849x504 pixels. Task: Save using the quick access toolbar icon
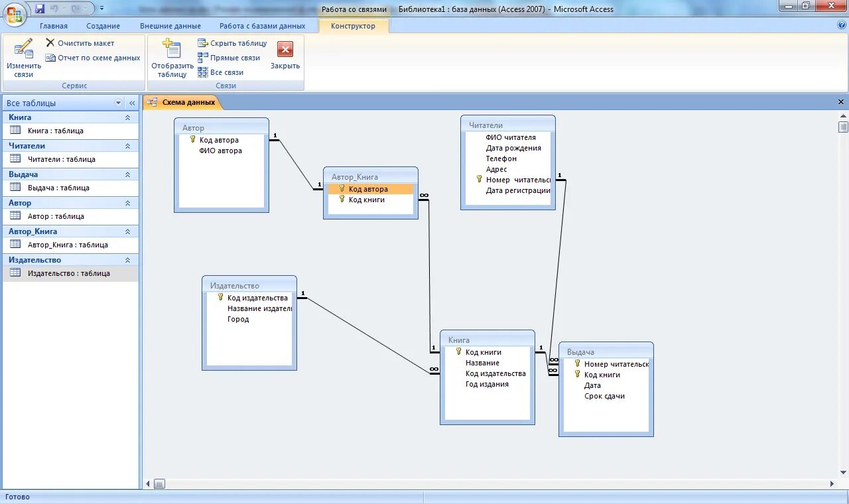click(x=40, y=9)
